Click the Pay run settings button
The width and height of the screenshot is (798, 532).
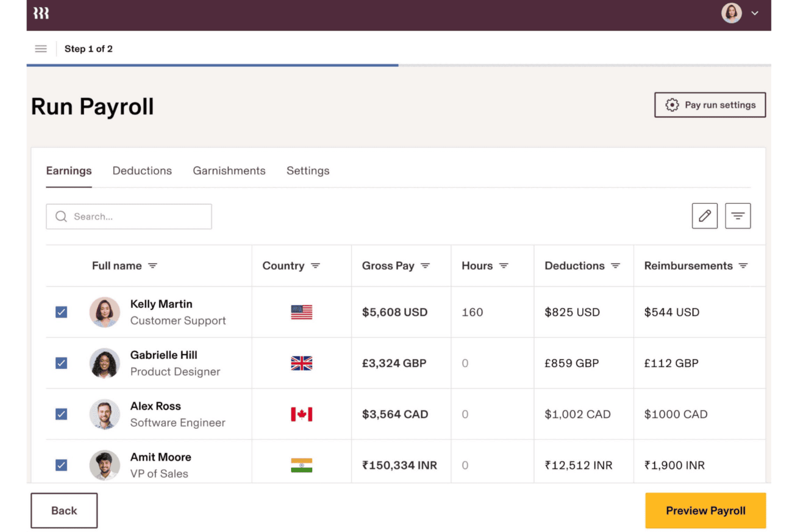point(710,105)
